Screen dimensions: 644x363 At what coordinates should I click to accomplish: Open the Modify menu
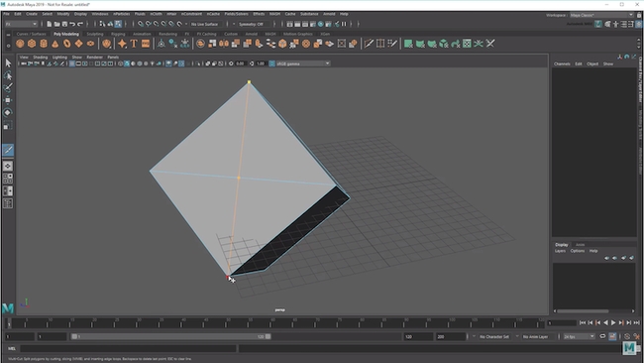point(62,14)
